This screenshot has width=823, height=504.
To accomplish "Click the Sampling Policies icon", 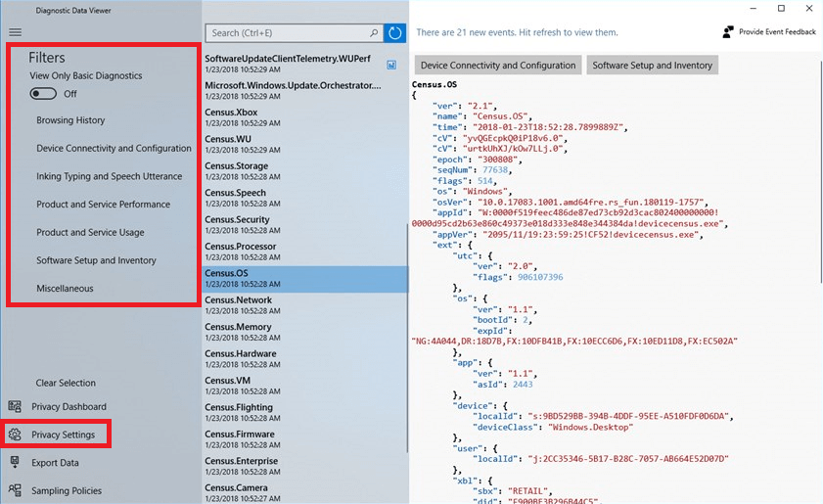I will [x=15, y=490].
